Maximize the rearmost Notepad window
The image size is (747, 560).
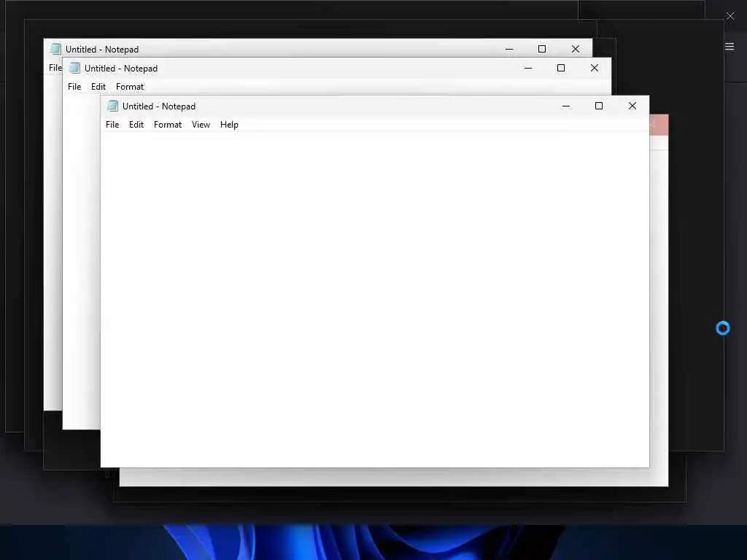(x=542, y=49)
